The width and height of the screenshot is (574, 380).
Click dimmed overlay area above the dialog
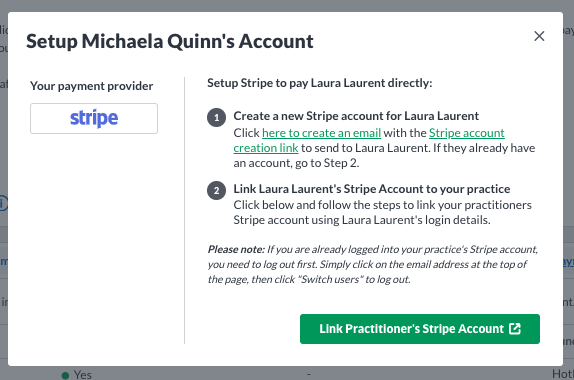point(287,5)
